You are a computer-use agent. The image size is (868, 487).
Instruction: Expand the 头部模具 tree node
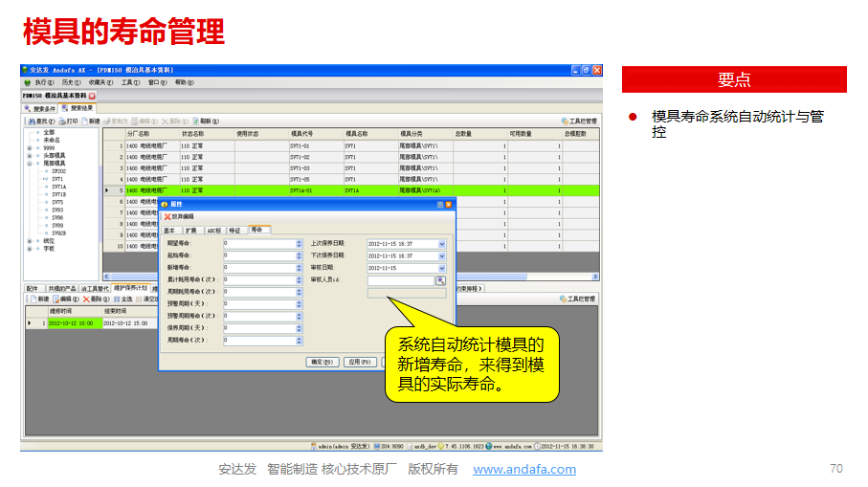[x=30, y=155]
